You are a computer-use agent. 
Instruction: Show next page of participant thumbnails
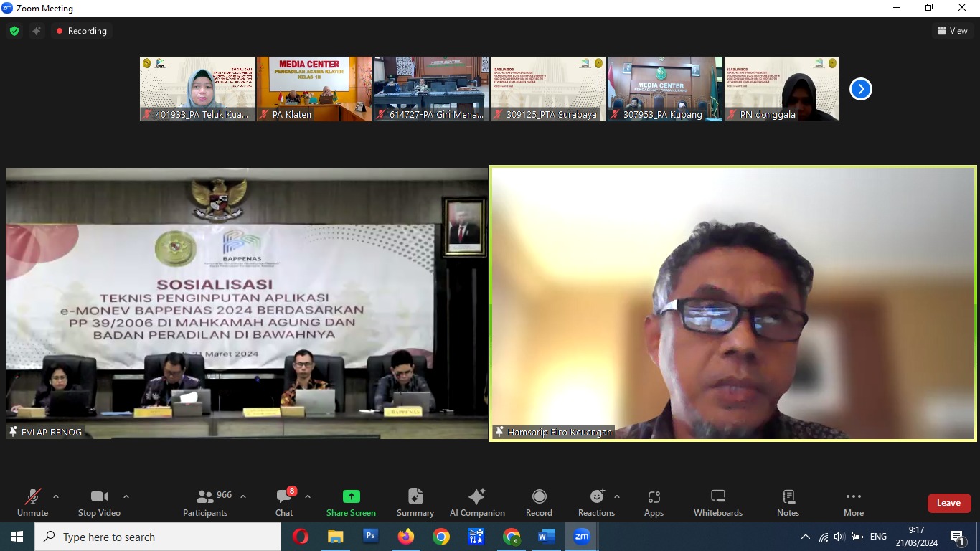click(x=860, y=89)
